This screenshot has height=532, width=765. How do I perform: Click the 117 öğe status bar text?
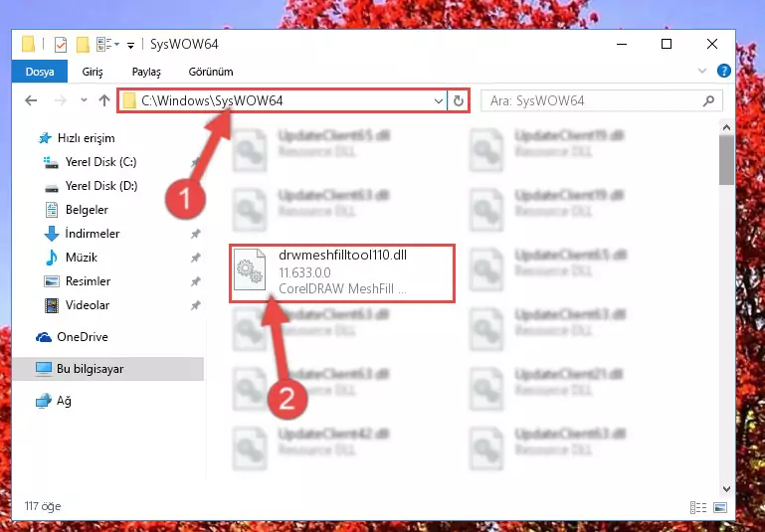[43, 506]
